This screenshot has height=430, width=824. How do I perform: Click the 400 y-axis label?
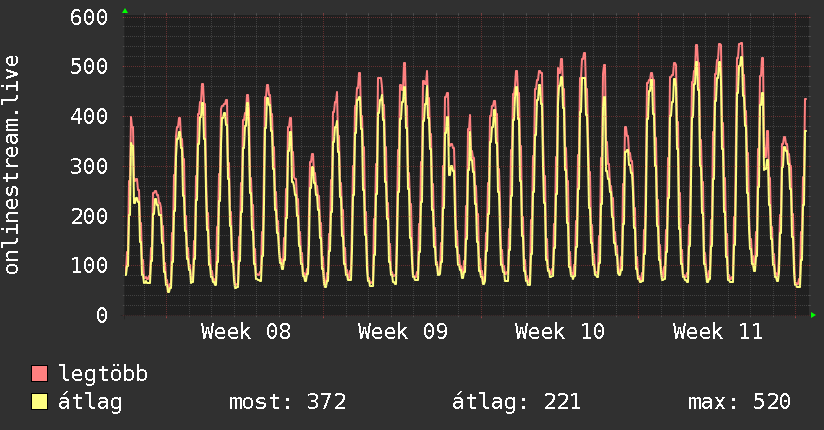[89, 117]
